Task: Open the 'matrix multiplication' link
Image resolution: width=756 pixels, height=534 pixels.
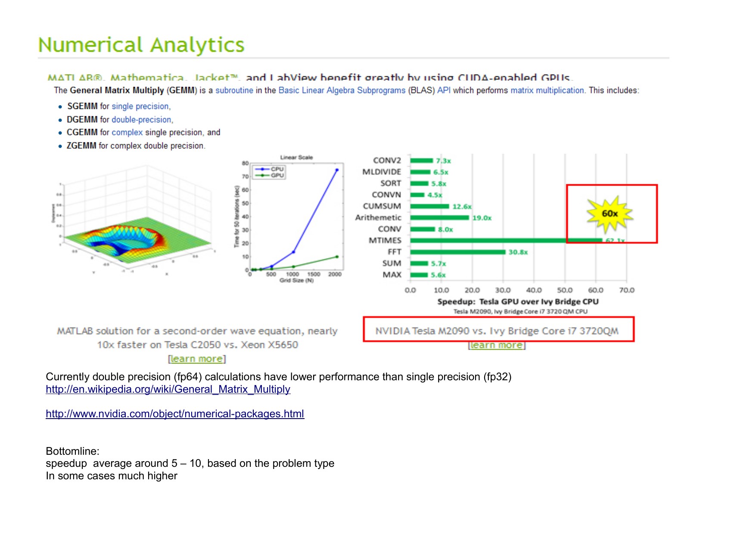Action: [547, 90]
